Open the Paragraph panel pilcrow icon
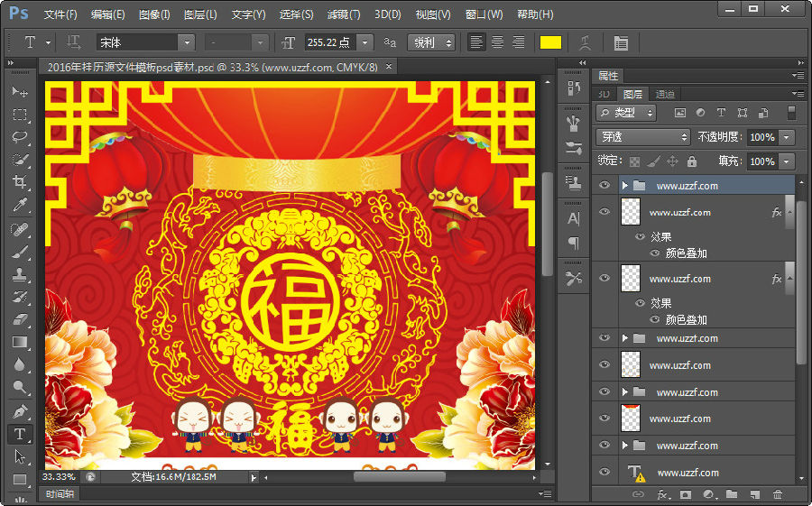812x506 pixels. (573, 243)
